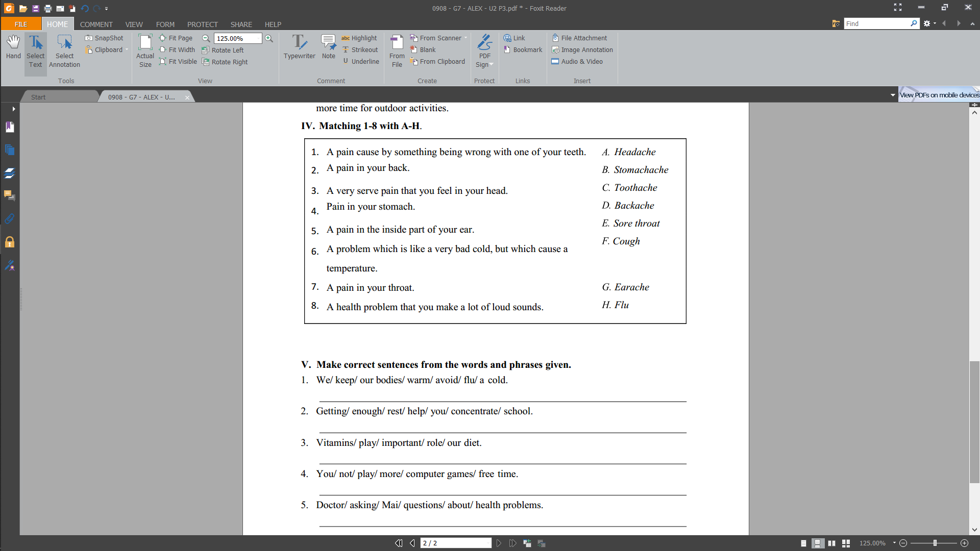Enable the Underline tool

(361, 61)
